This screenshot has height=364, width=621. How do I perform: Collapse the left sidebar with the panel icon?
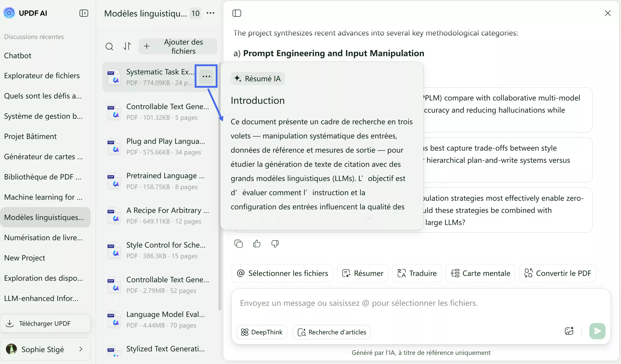pos(84,13)
